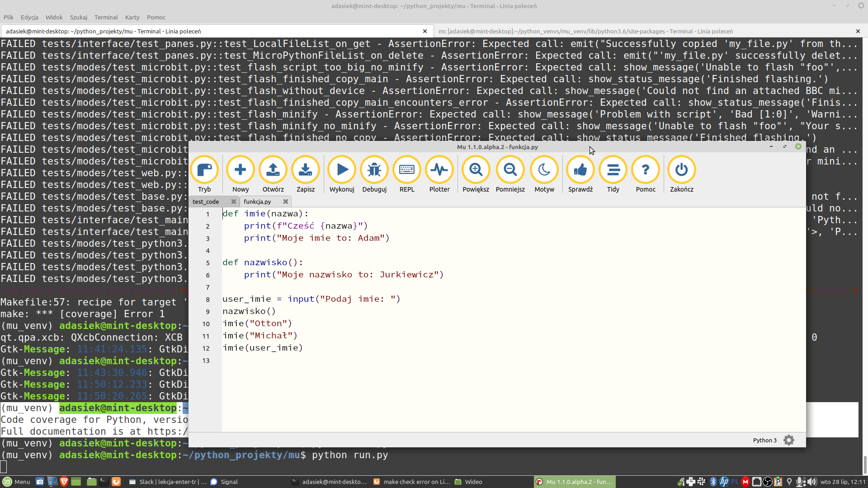This screenshot has height=488, width=868.
Task: Select the funkcja.py tab
Action: point(257,202)
